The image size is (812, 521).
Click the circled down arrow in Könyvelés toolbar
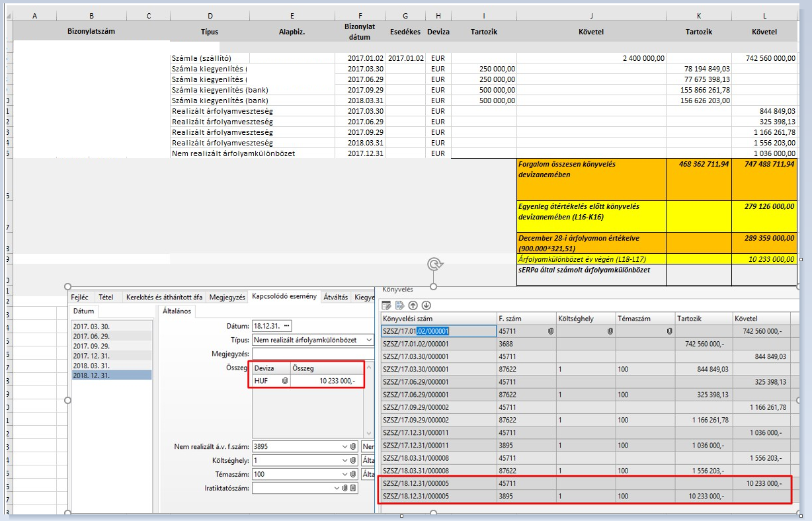point(426,305)
